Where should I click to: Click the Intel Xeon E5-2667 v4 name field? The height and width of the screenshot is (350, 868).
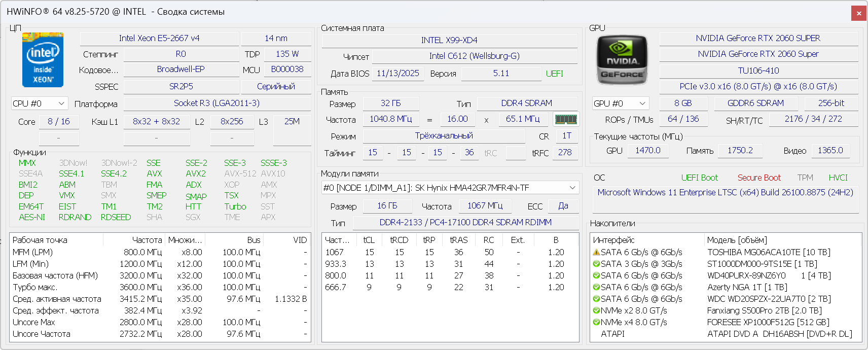click(159, 39)
